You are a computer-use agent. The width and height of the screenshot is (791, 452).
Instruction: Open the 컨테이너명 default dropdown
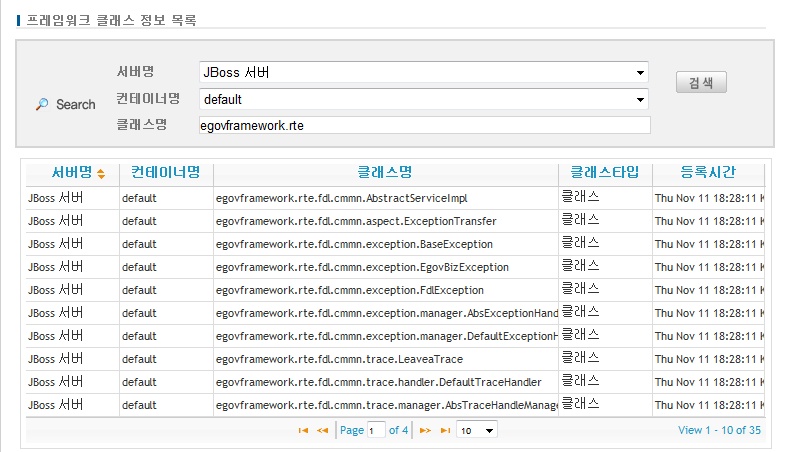pyautogui.click(x=639, y=100)
